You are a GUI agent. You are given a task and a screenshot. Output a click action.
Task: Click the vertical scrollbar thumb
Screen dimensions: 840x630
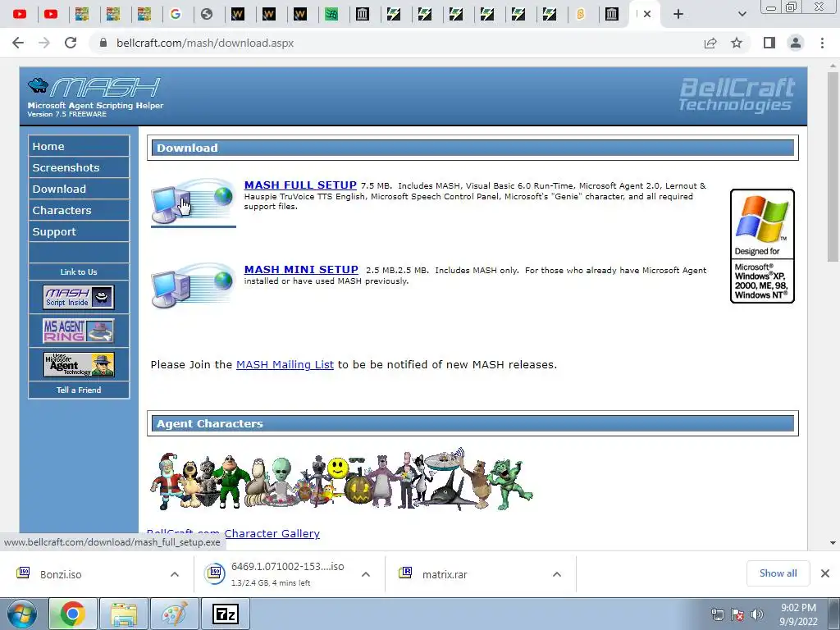[833, 167]
